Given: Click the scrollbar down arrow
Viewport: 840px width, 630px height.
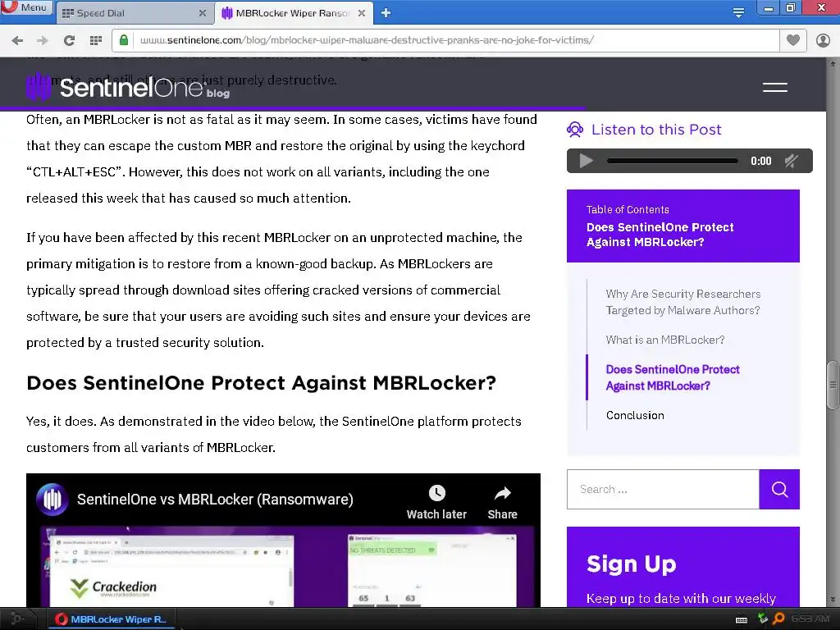Looking at the screenshot, I should click(833, 600).
